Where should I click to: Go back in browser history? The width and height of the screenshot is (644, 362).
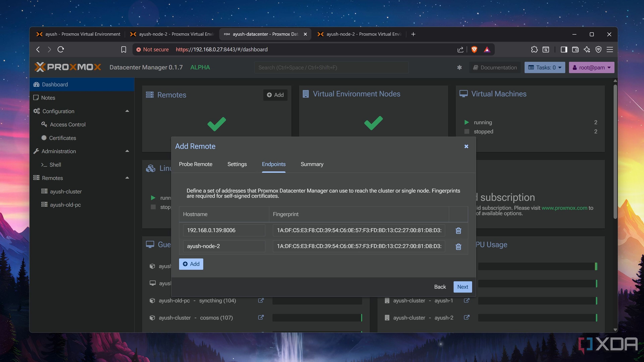(x=38, y=49)
